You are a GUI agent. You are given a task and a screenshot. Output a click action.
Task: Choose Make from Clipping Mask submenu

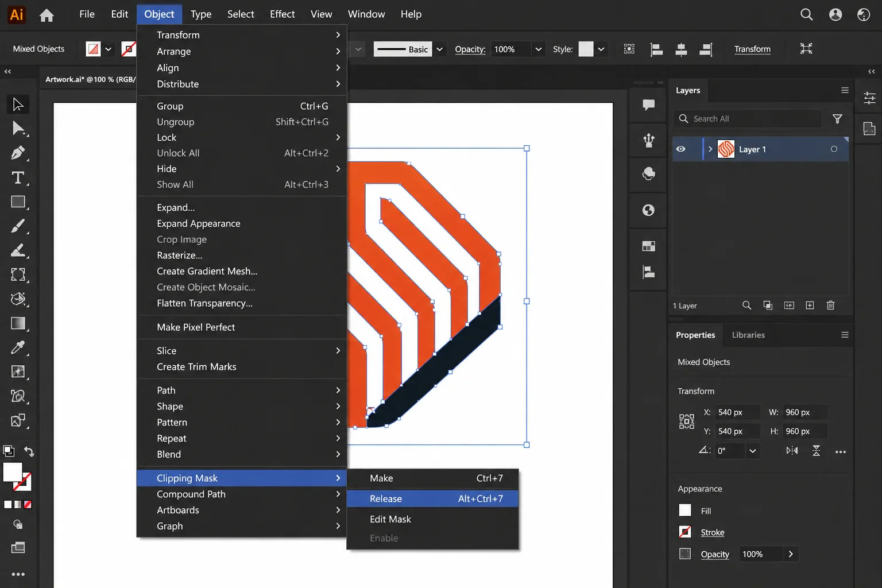433,478
